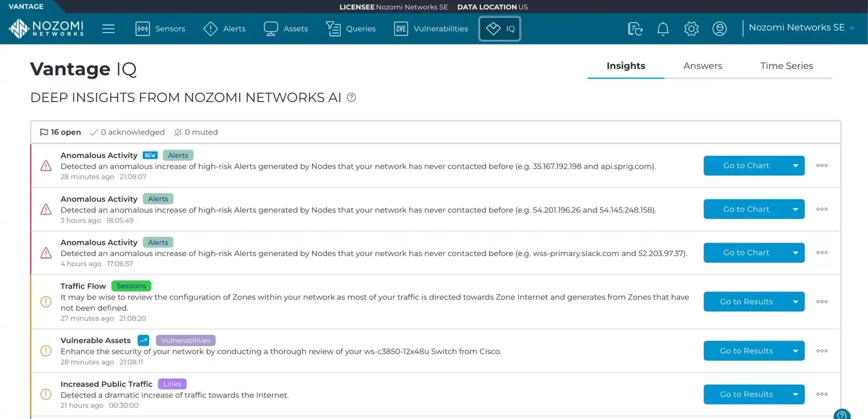The width and height of the screenshot is (868, 419).
Task: Open Vulnerabilities page in top navigation
Action: 431,29
